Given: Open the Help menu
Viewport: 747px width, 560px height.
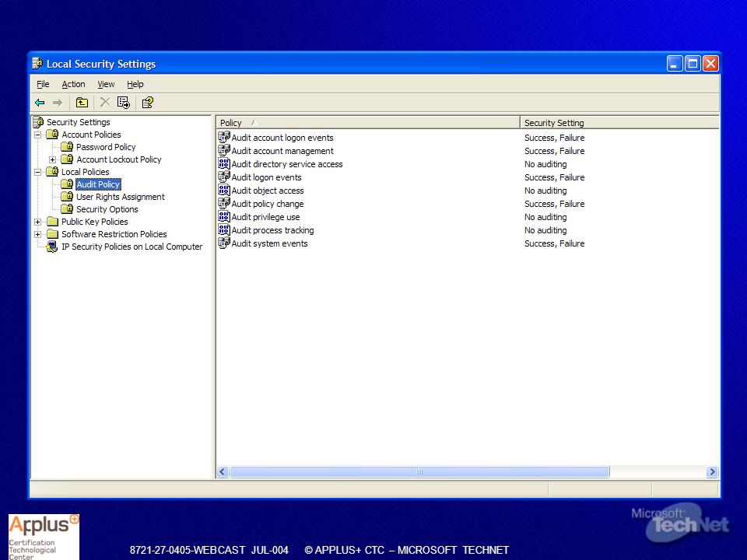Looking at the screenshot, I should point(135,84).
